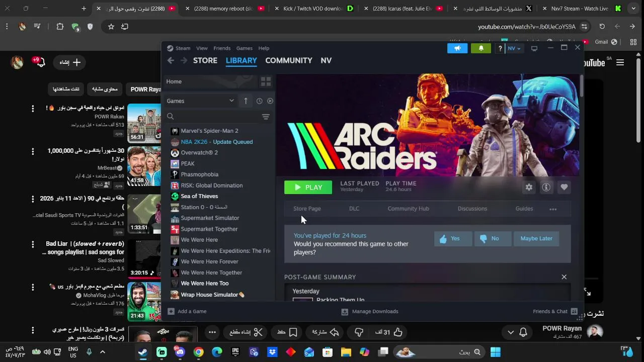Open Steam notifications bell
The height and width of the screenshot is (362, 644).
pos(481,48)
